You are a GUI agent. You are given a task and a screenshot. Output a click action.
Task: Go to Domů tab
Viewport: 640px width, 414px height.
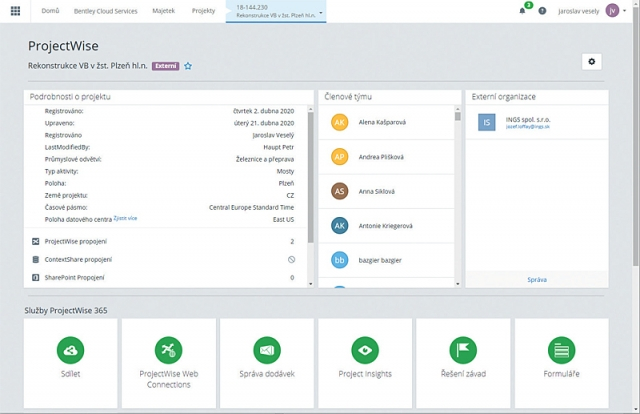tap(50, 11)
